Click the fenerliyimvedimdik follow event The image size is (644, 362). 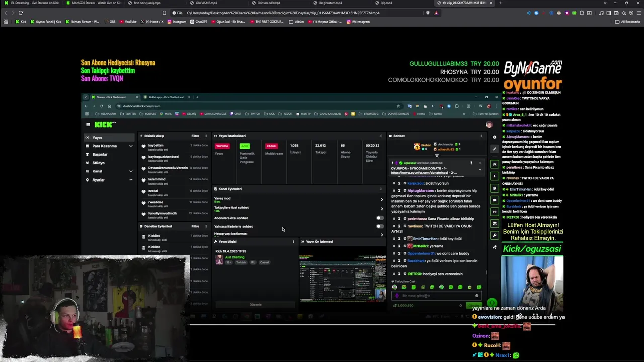(x=174, y=215)
